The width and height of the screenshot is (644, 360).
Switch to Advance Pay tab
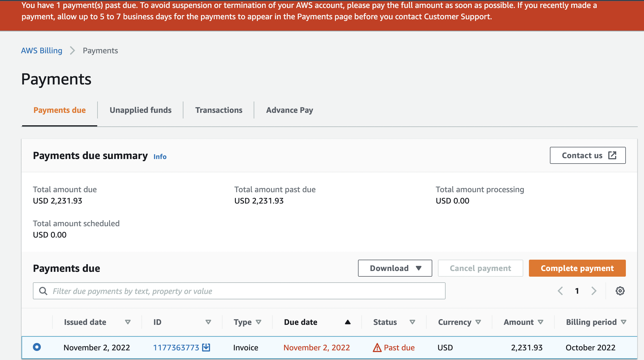coord(289,110)
